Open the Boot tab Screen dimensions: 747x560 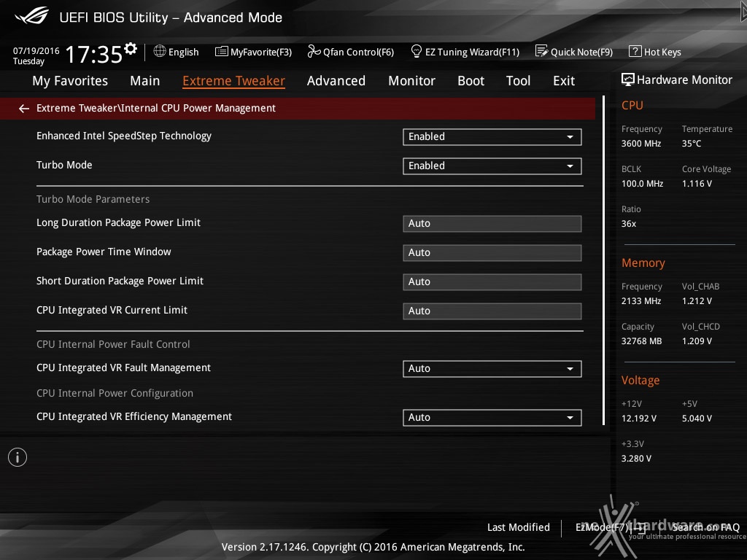tap(471, 81)
